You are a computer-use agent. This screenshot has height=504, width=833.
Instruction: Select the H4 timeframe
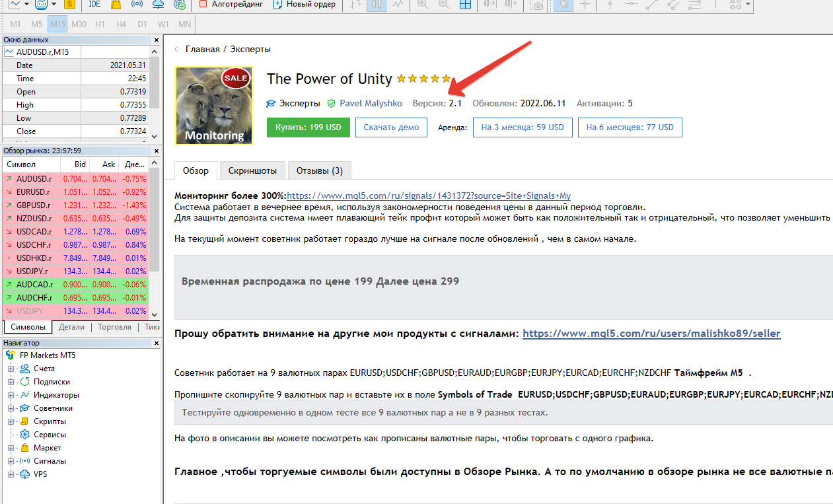[x=121, y=24]
